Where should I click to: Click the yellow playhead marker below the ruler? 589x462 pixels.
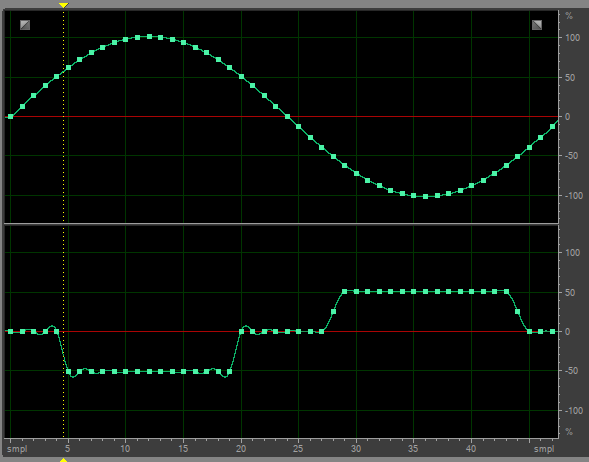coord(63,460)
